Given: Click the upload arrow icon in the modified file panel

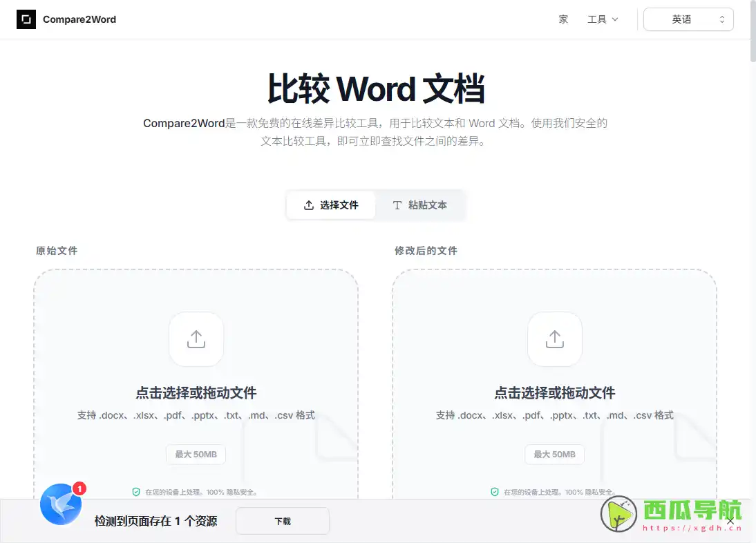Looking at the screenshot, I should click(554, 339).
